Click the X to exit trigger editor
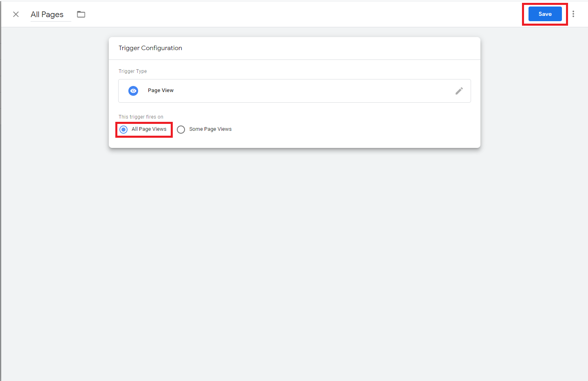This screenshot has width=588, height=381. 15,14
